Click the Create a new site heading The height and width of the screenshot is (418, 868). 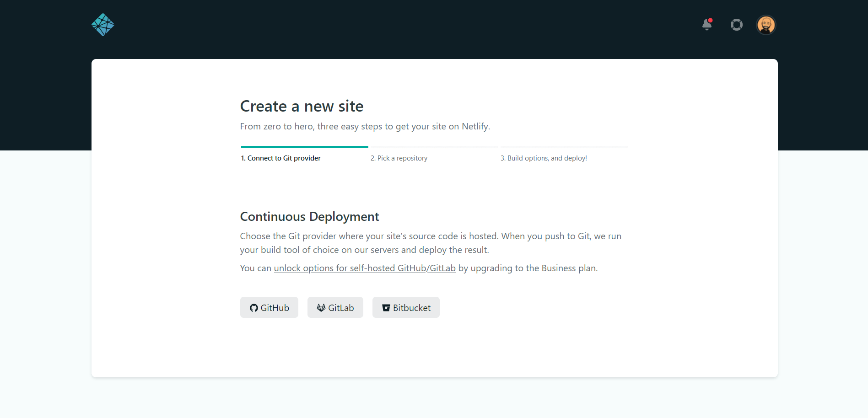coord(302,106)
